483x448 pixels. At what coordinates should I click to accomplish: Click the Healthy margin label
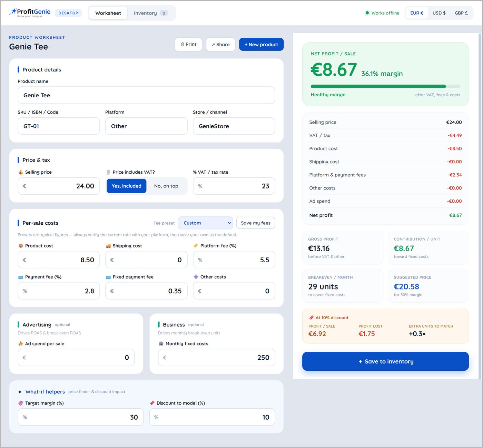pyautogui.click(x=328, y=95)
